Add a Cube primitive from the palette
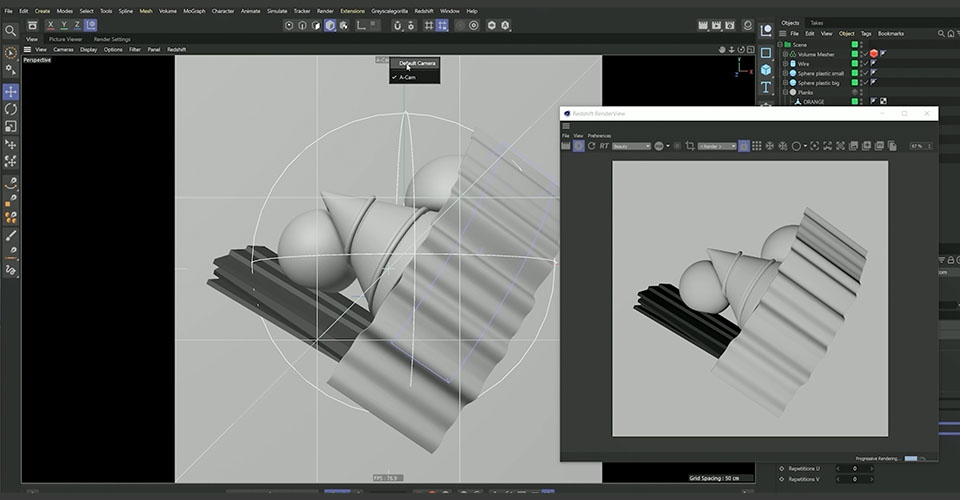 (766, 70)
